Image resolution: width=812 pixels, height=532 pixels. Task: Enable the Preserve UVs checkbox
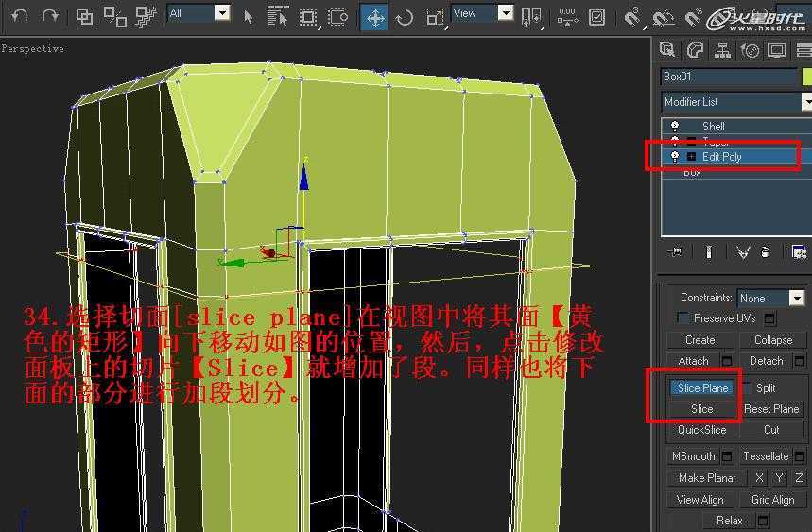[683, 317]
